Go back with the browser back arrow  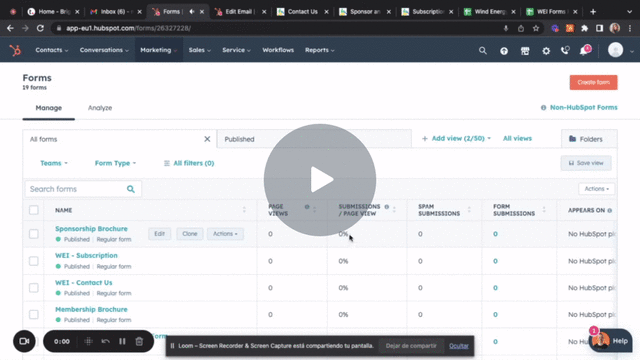[x=10, y=28]
